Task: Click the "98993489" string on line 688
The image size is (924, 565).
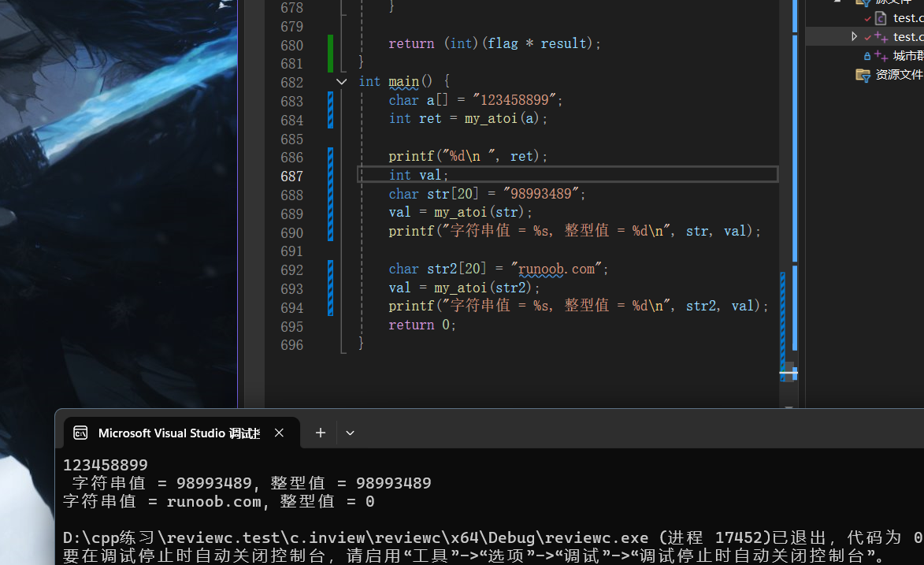Action: [x=541, y=193]
